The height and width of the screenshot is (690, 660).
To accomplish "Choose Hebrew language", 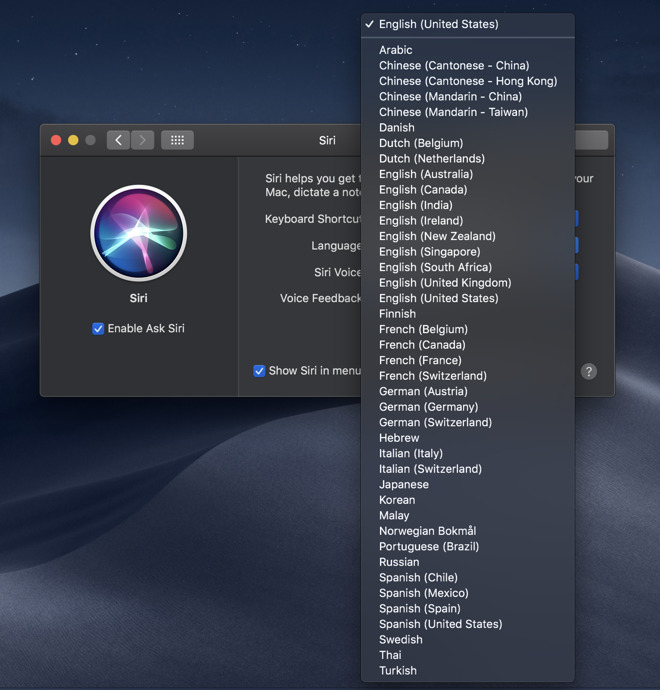I will [x=468, y=438].
